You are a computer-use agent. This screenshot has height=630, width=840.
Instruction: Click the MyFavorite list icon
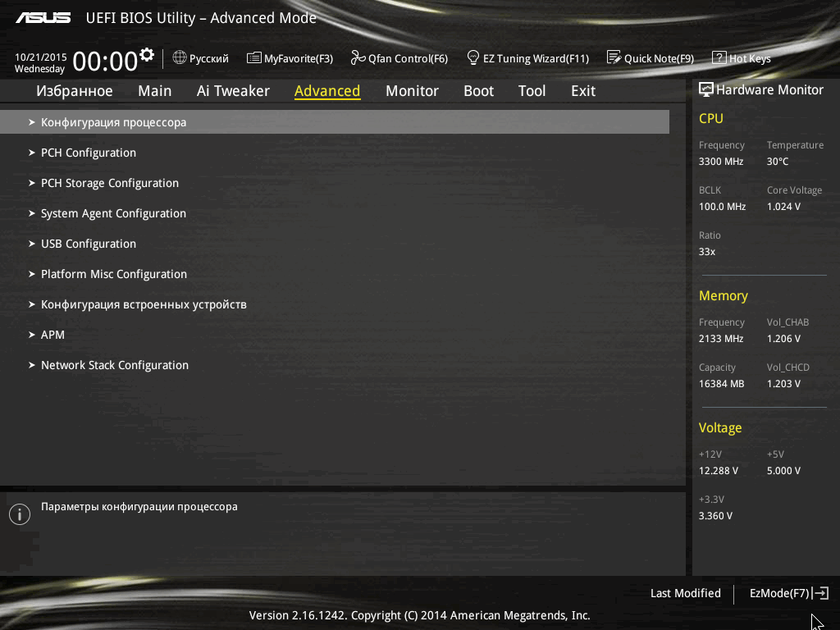pyautogui.click(x=254, y=58)
